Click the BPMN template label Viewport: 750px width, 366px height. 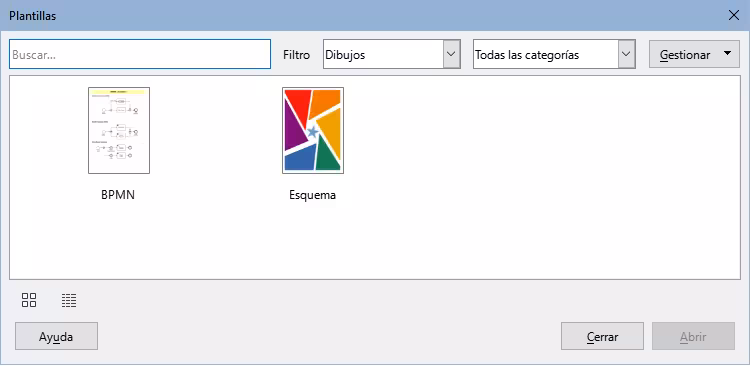coord(118,195)
